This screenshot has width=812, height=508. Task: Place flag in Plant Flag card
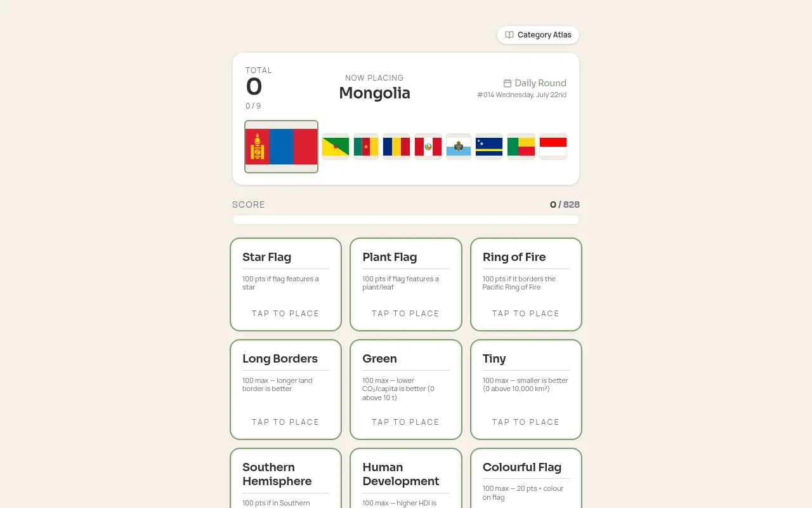pos(406,284)
